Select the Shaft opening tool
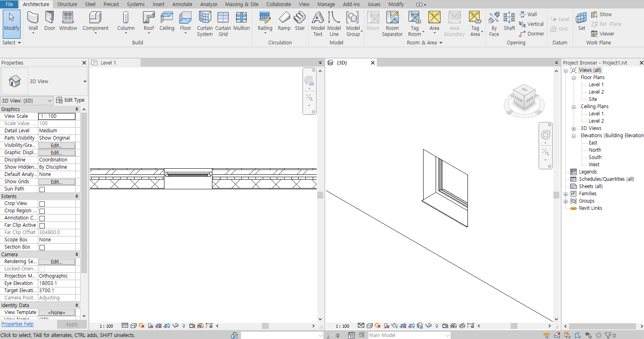The image size is (644, 339). coord(509,21)
